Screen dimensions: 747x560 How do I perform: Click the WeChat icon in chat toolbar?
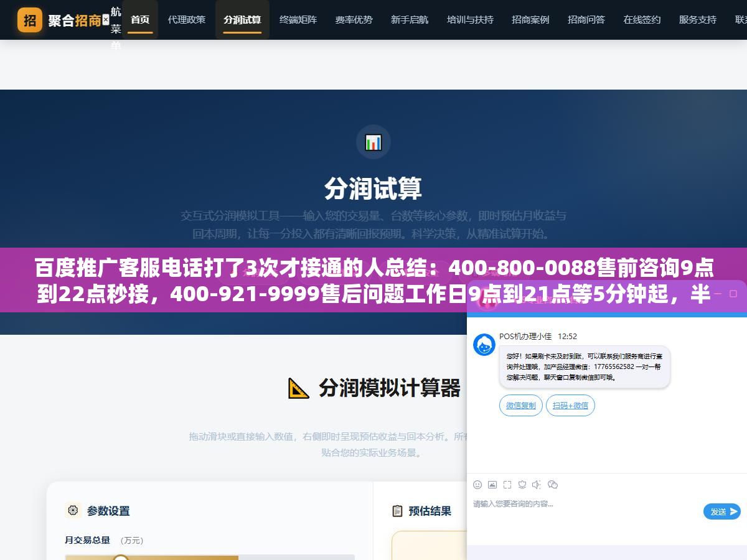(553, 485)
